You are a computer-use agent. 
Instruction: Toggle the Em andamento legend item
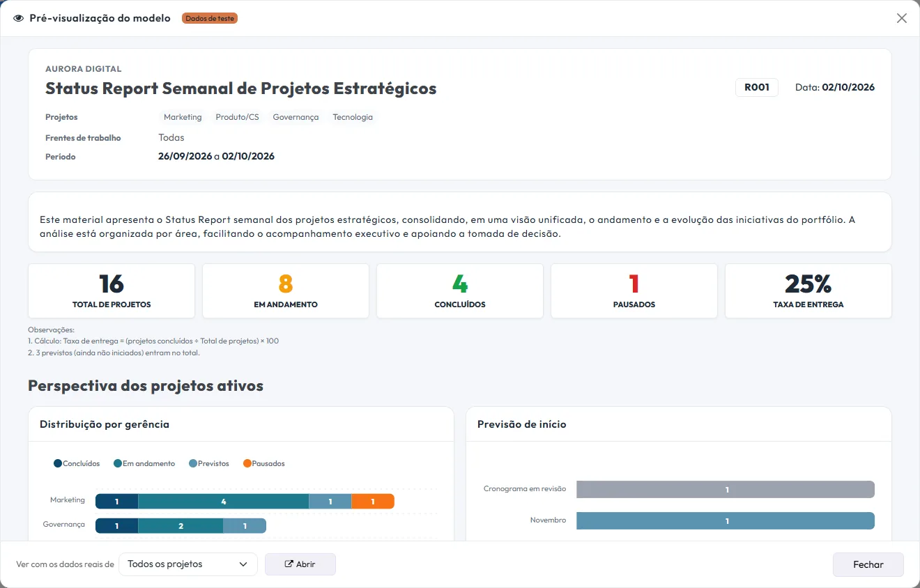click(x=144, y=463)
